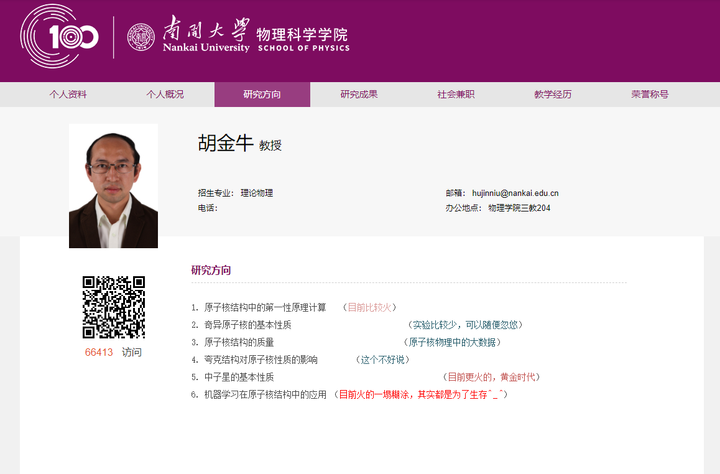Click the email address hujinniu@nankai.edu.cn
Screen dimensions: 720x474
515,193
